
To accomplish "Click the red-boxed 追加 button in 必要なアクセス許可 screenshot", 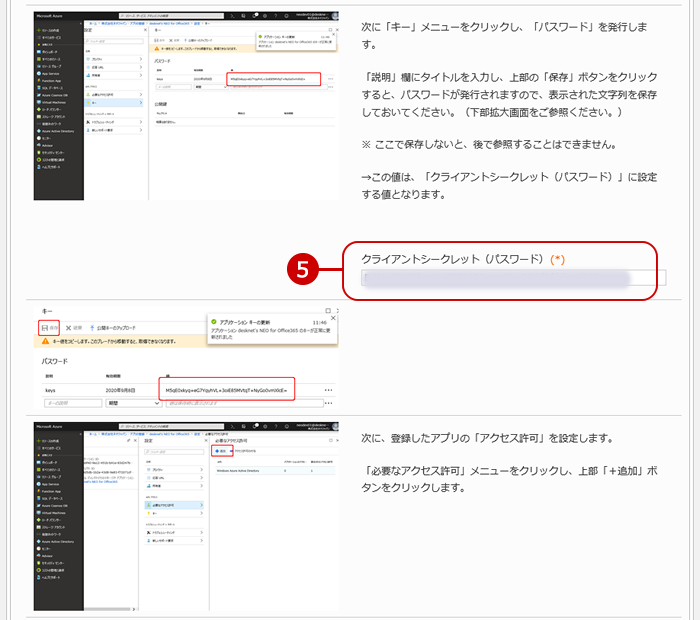I will coord(222,451).
